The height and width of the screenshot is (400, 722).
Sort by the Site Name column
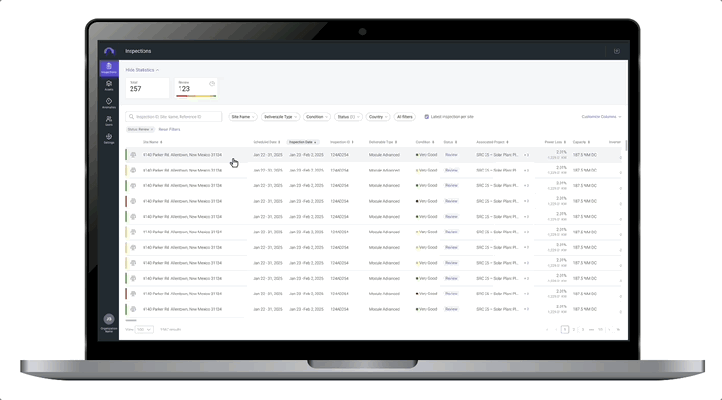pyautogui.click(x=152, y=142)
